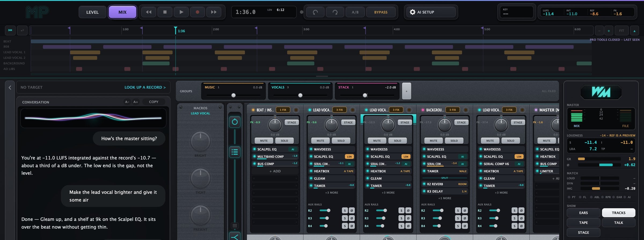Undo with the counter-clockwise arrow button
644x240 pixels.
tap(315, 12)
